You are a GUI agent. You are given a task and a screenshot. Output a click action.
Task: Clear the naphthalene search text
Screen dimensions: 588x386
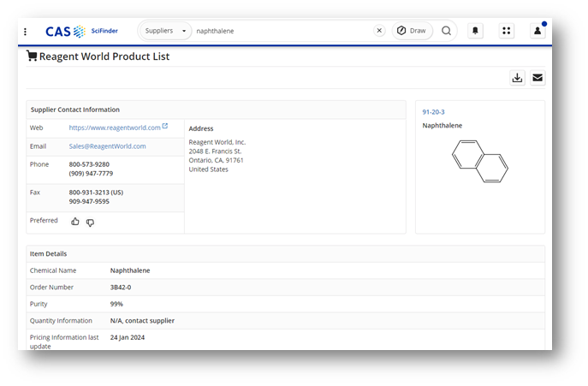coord(379,31)
